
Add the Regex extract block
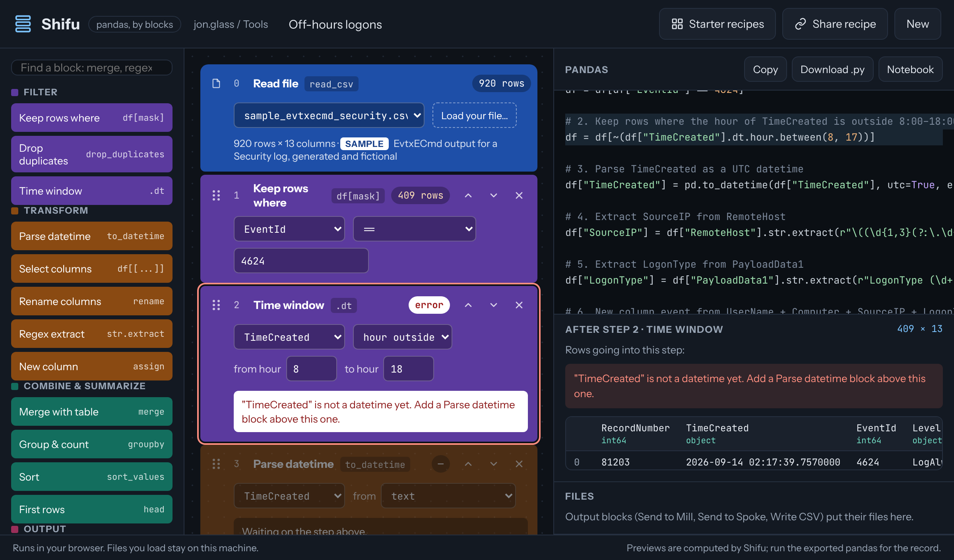(92, 334)
